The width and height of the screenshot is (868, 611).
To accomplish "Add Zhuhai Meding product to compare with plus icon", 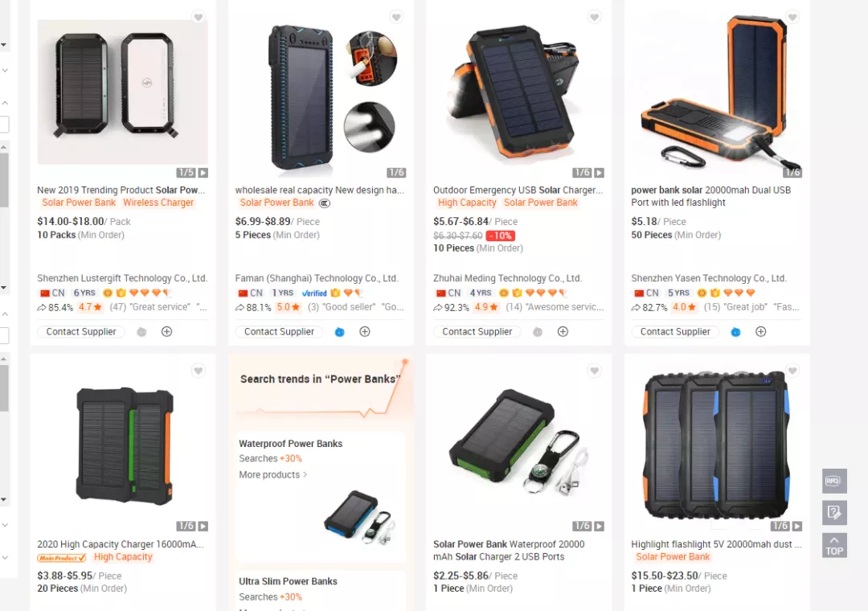I will click(563, 331).
